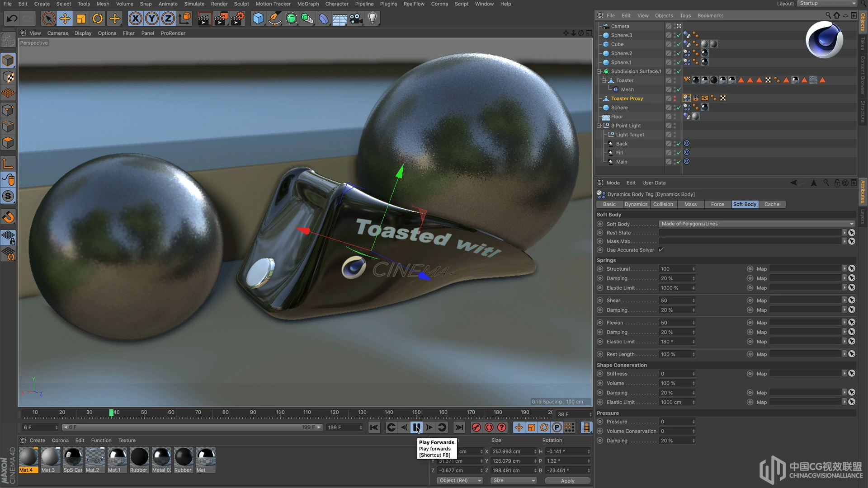
Task: Switch to the Cache tab
Action: [772, 204]
